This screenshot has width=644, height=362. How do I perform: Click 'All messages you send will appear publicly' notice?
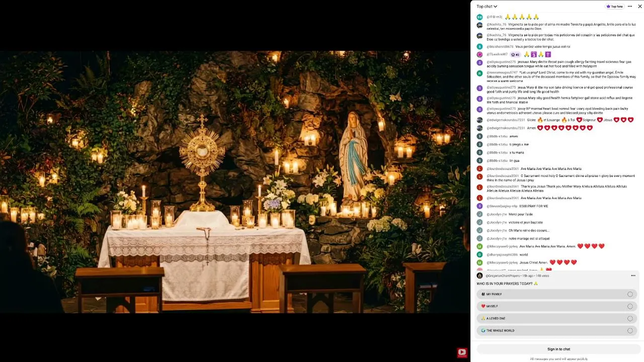point(558,359)
